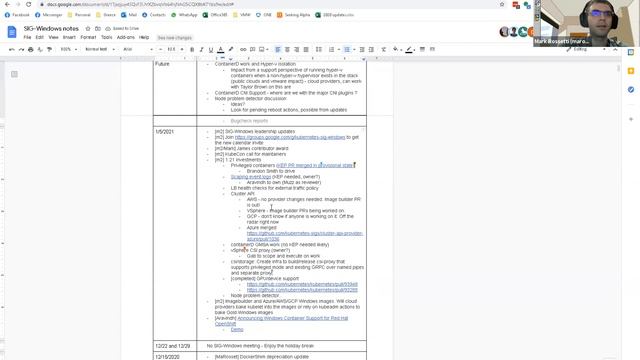Open the border dash style tool
Image resolution: width=640 pixels, height=360 pixels.
coord(432,49)
